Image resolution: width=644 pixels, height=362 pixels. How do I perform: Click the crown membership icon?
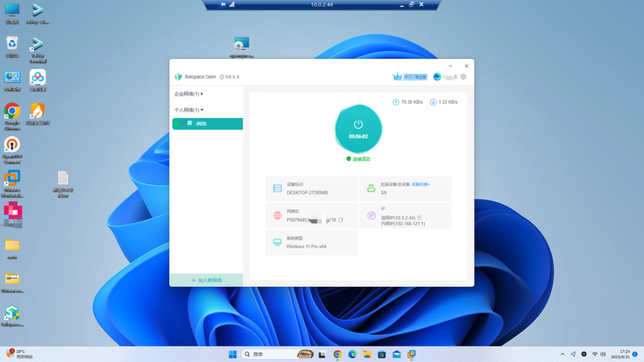[397, 77]
